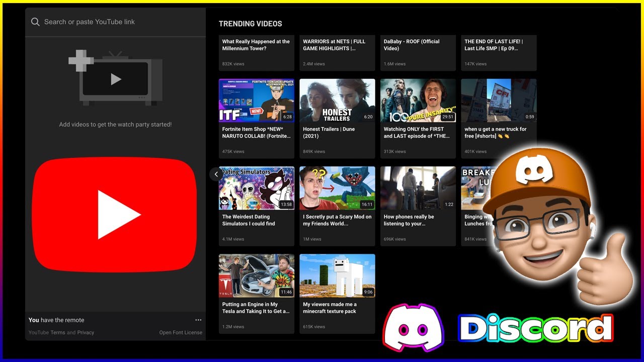This screenshot has height=362, width=644.
Task: Click the large red YouTube play logo
Action: 115,215
